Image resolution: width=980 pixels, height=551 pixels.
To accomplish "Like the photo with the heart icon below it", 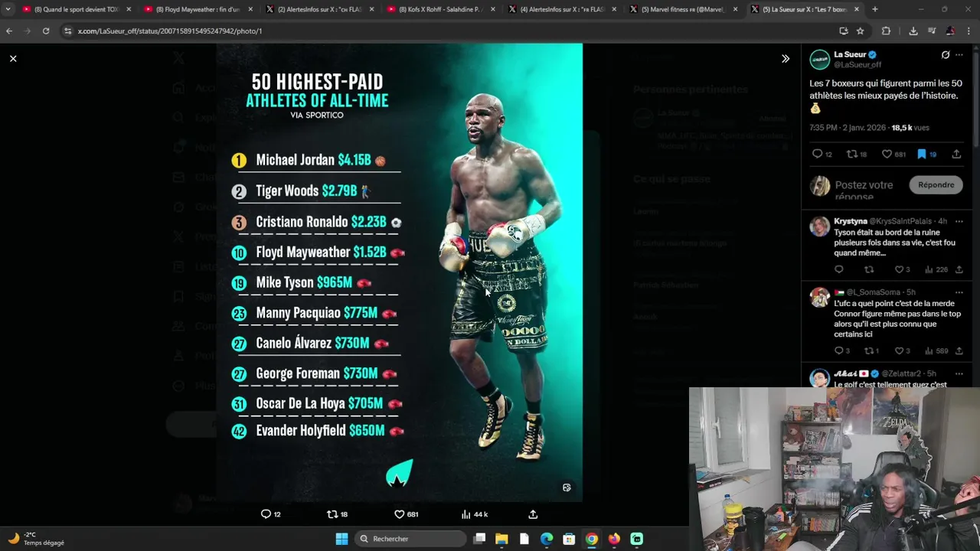I will pyautogui.click(x=399, y=514).
